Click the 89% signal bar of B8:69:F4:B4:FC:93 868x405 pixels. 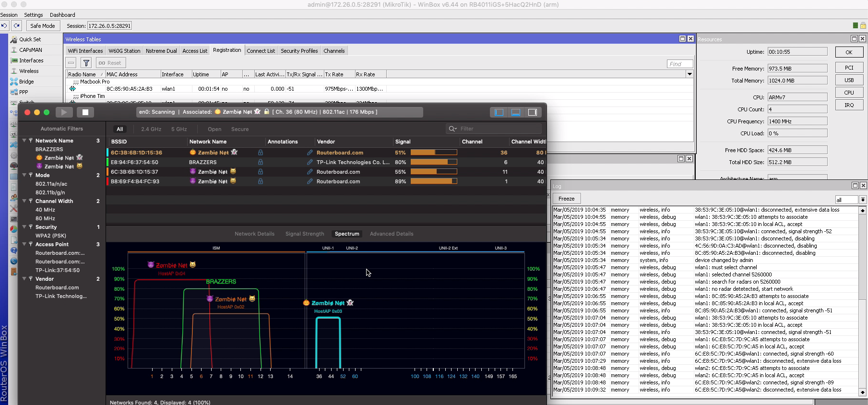coord(434,181)
